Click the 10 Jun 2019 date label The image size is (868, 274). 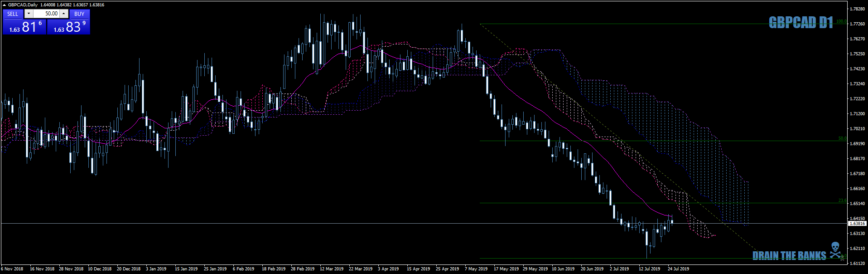point(563,269)
